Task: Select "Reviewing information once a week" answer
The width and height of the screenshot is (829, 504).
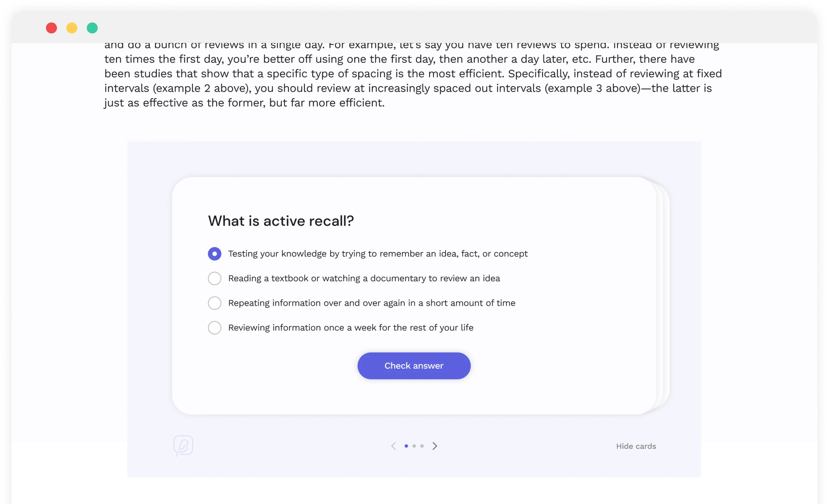Action: tap(215, 327)
